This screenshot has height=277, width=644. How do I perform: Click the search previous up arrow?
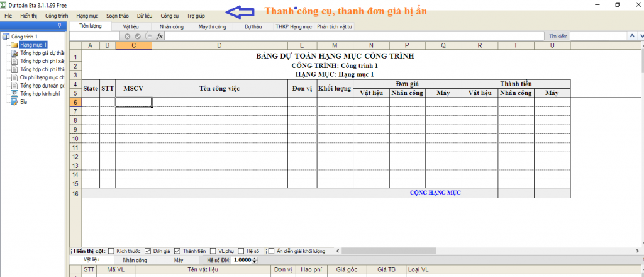point(631,36)
